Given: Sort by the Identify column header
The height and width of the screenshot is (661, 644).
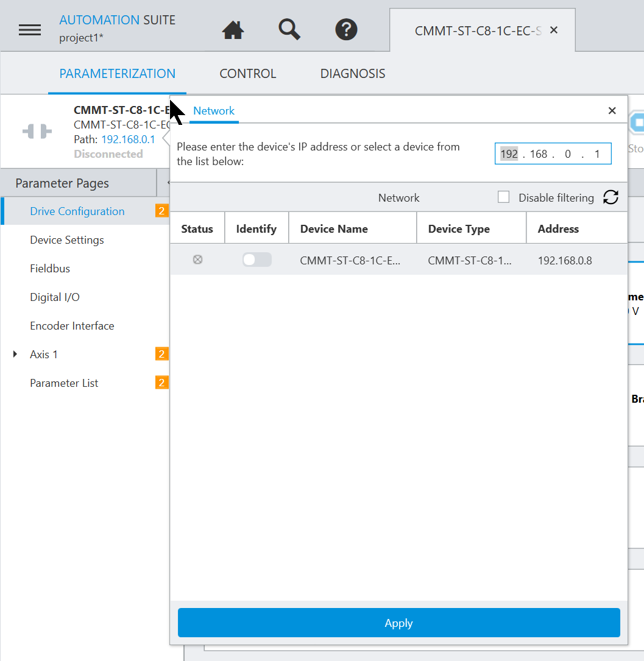Looking at the screenshot, I should tap(257, 229).
